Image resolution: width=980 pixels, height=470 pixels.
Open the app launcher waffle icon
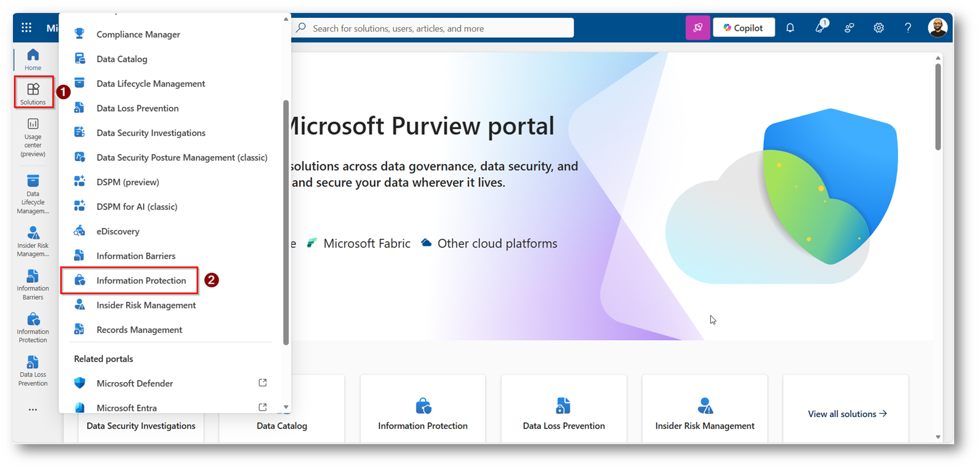pyautogui.click(x=26, y=28)
